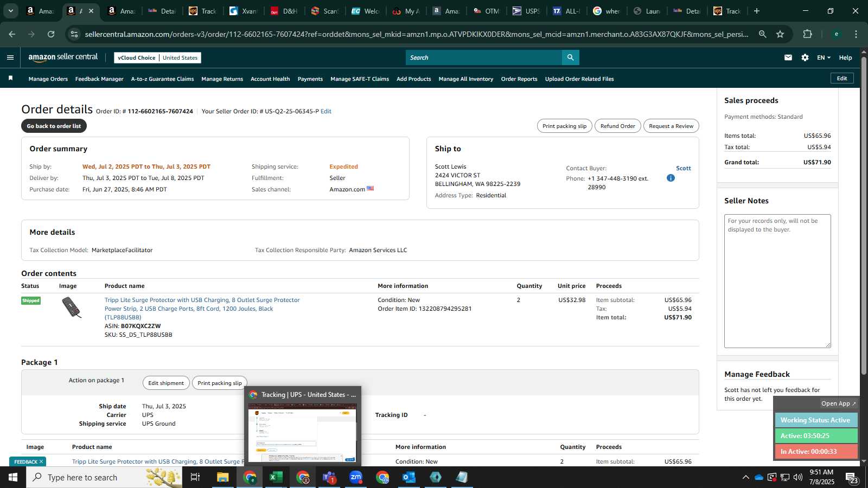Open new browser tab
Image resolution: width=868 pixels, height=488 pixels.
coord(757,11)
